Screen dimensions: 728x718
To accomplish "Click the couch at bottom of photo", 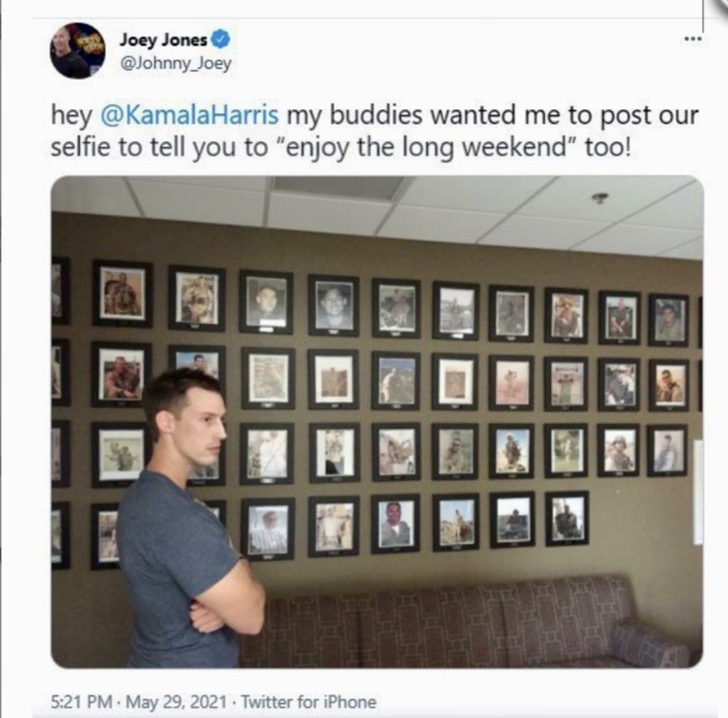I will click(464, 622).
